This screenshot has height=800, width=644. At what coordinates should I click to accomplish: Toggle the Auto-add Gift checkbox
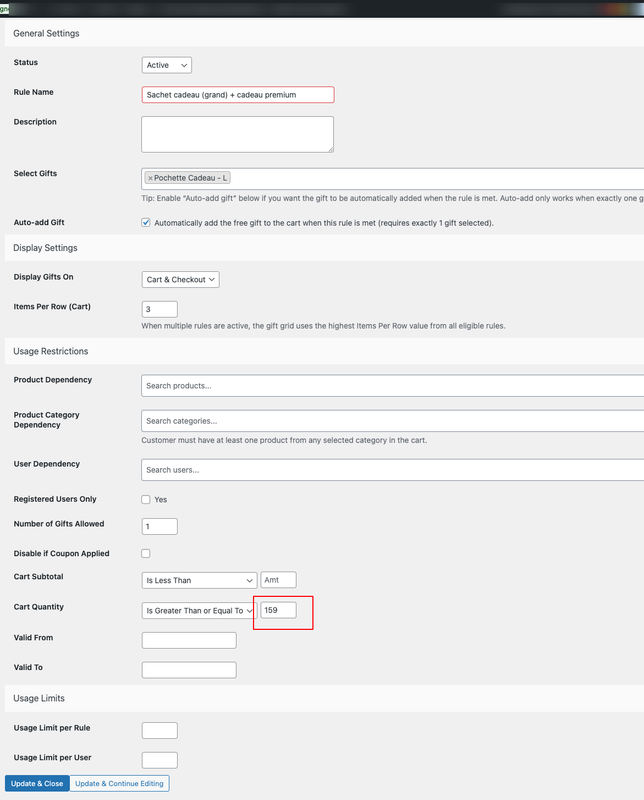[146, 222]
